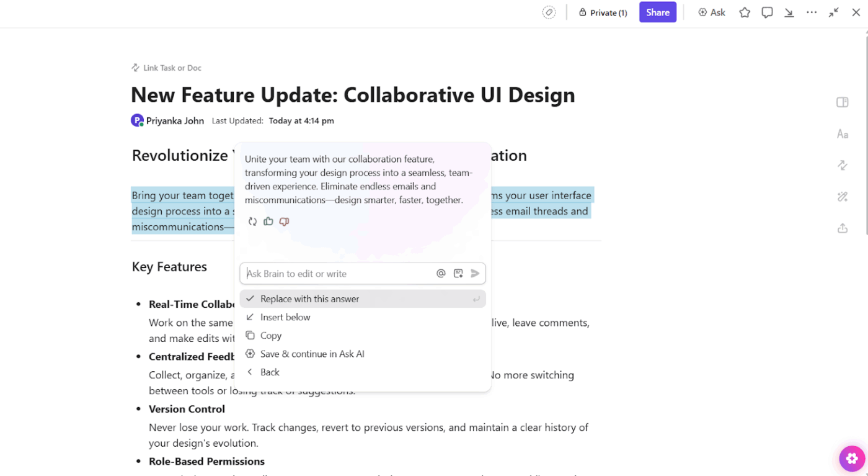Open the Private (1) sharing dropdown
868x476 pixels.
click(603, 12)
